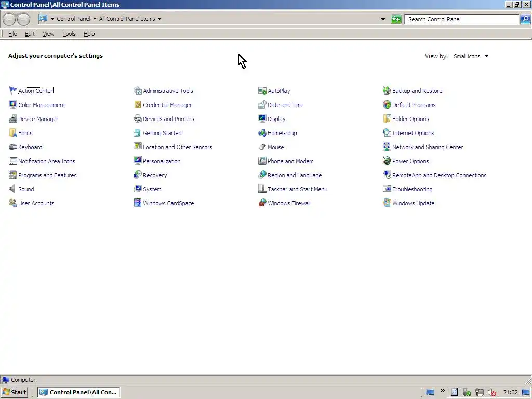Click the taskbar clock showing 21:02
The width and height of the screenshot is (532, 399).
(510, 393)
